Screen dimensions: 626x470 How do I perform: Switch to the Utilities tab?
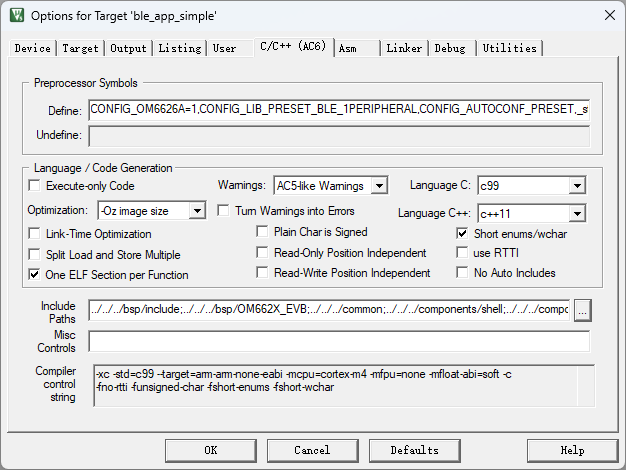(x=509, y=48)
